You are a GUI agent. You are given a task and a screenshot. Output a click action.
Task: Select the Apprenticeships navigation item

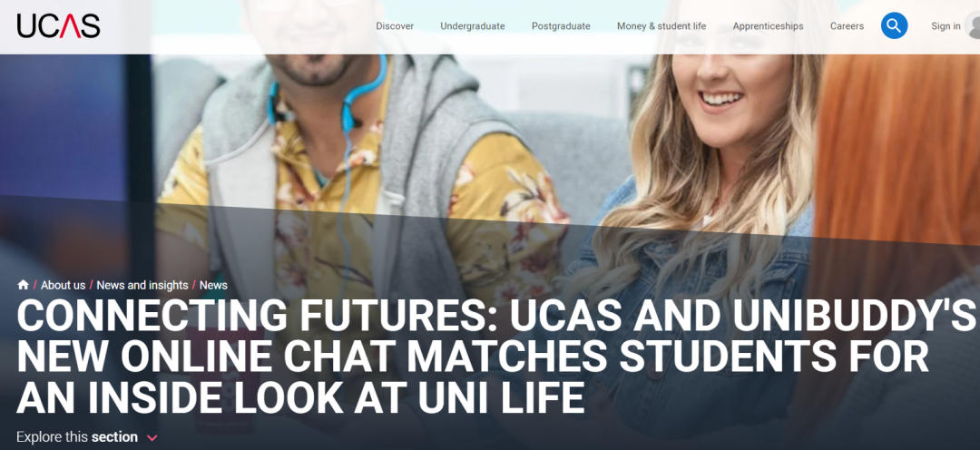769,26
